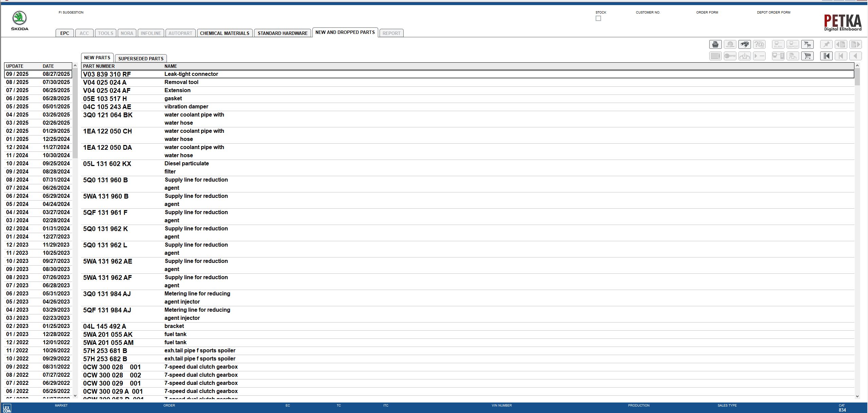868x413 pixels.
Task: Open search using the binoculars icon
Action: click(745, 44)
